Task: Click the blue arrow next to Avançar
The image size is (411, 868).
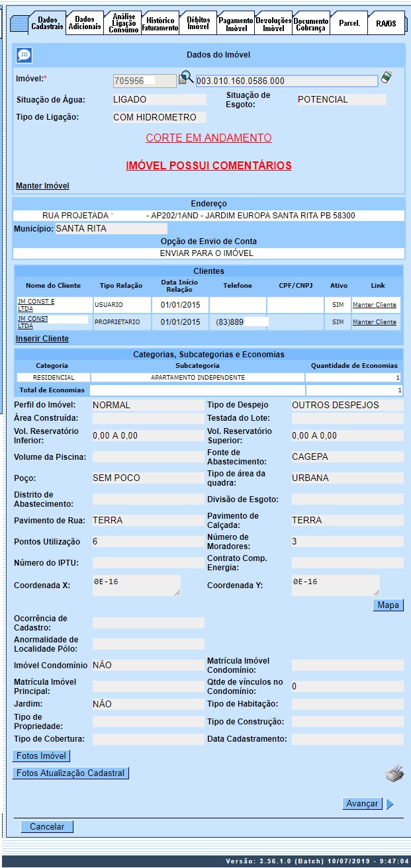Action: point(390,804)
